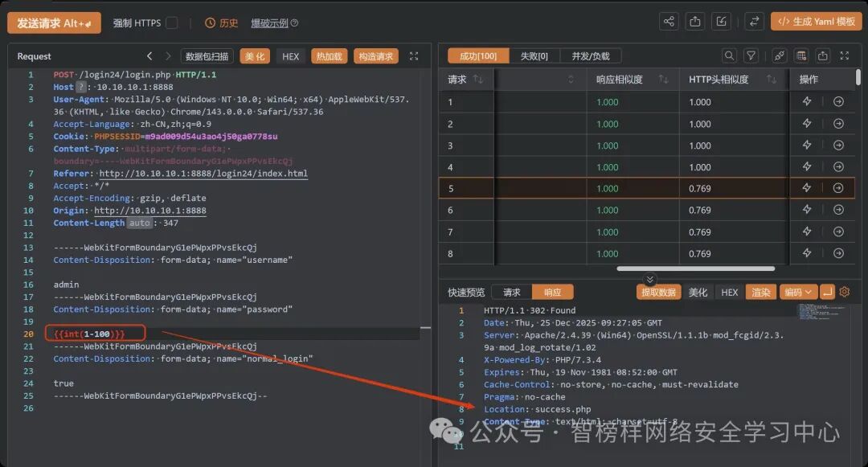Click the lightning icon in row 5

[x=807, y=188]
